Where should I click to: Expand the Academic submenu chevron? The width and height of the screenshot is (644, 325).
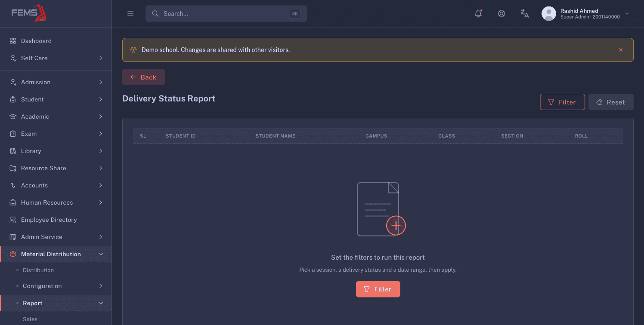pos(101,117)
